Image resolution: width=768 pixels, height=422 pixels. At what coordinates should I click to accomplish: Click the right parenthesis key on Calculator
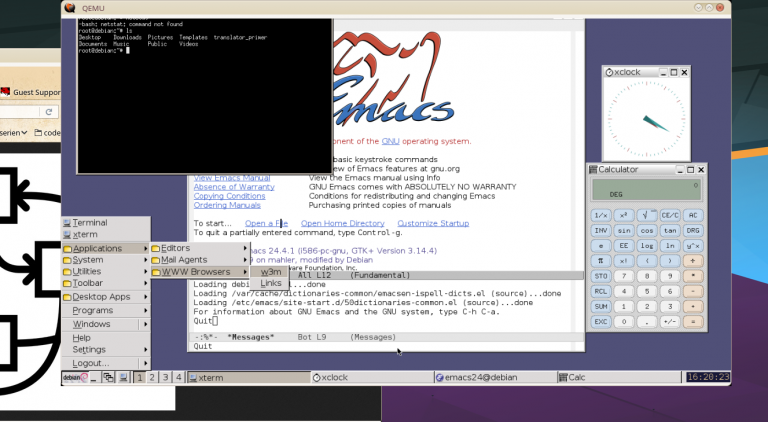tap(670, 261)
